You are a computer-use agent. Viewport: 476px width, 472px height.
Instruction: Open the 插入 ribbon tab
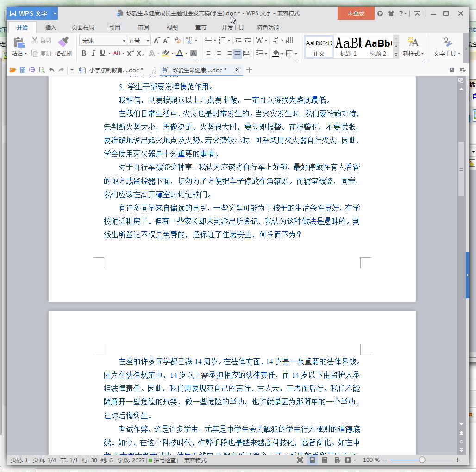pos(50,28)
